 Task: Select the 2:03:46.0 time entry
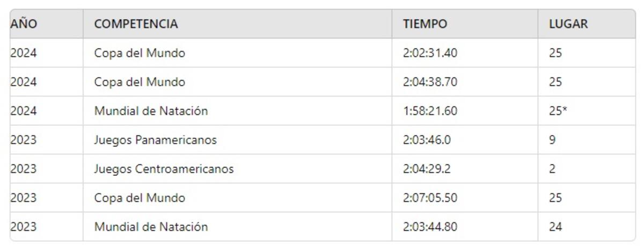[427, 140]
